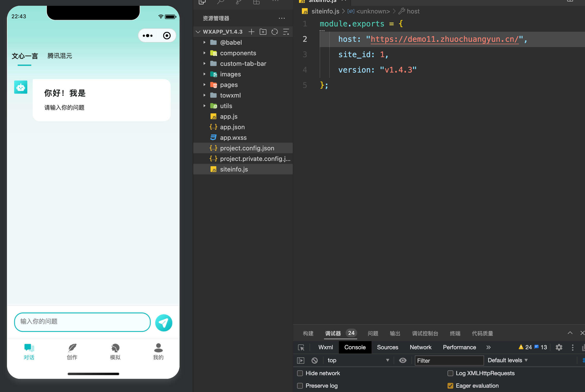This screenshot has width=585, height=392.
Task: Switch to the Network tab
Action: click(420, 347)
